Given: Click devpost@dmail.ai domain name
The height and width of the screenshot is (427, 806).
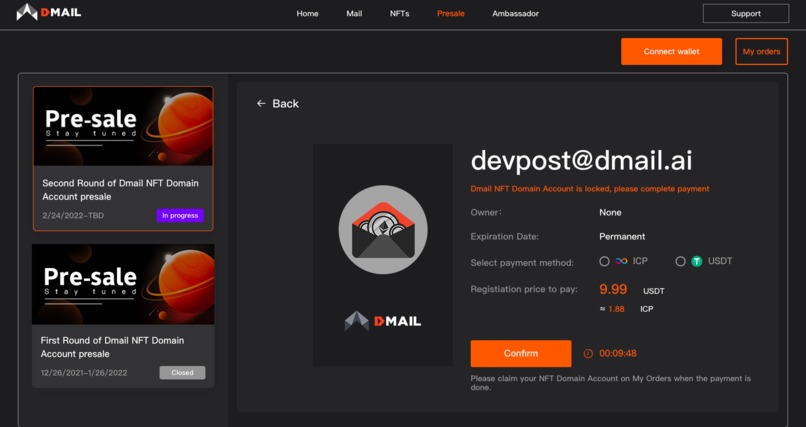Looking at the screenshot, I should [581, 160].
